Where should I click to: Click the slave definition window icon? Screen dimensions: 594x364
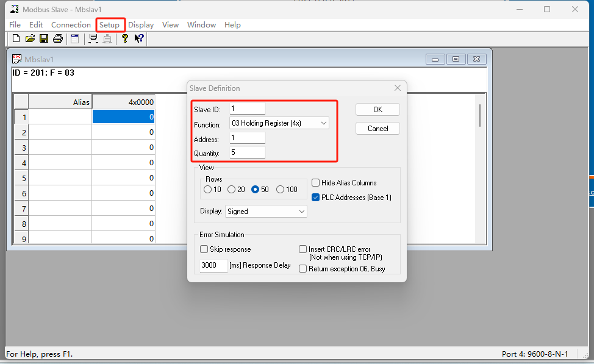(75, 39)
